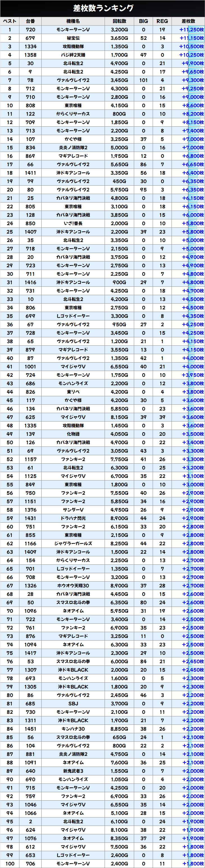The width and height of the screenshot is (205, 868).
Task: Select the バジ絆2天膳 machine name
Action: click(x=73, y=55)
